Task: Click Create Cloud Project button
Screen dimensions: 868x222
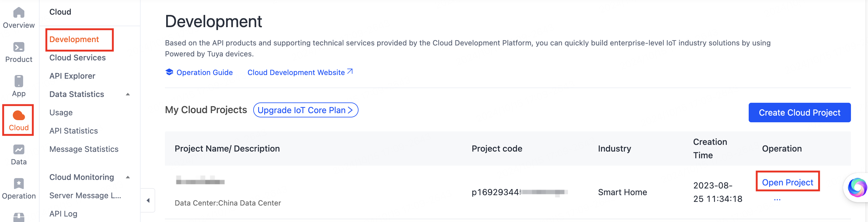Action: (799, 113)
